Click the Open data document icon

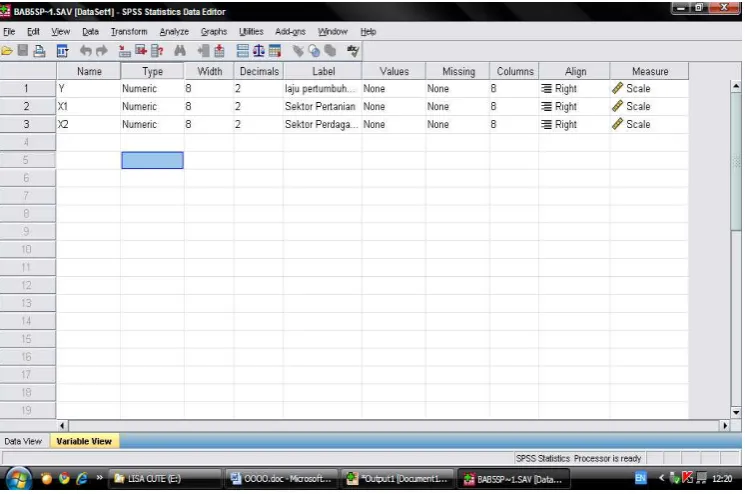pos(7,51)
